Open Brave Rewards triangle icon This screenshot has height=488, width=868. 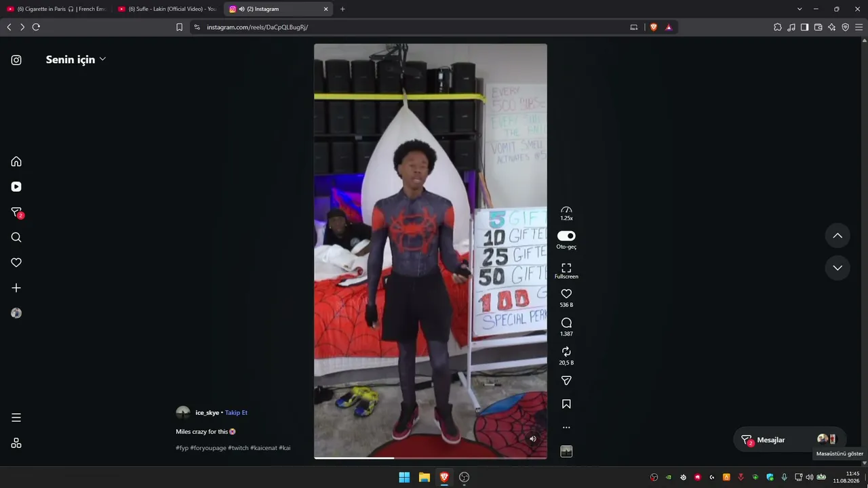pos(669,27)
